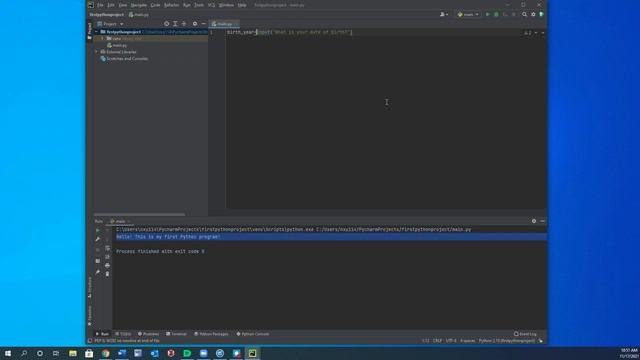Click the CRLF line separator status
Image resolution: width=640 pixels, height=360 pixels.
[437, 341]
